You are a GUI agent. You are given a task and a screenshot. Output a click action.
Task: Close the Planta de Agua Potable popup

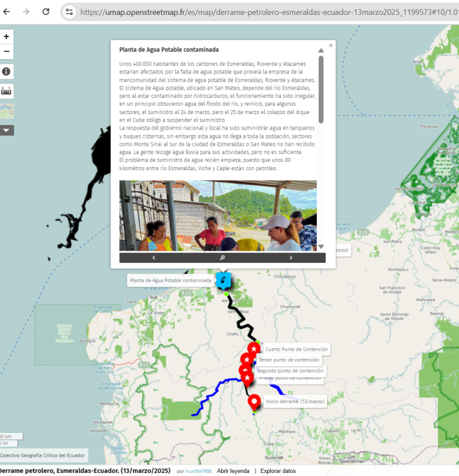(331, 45)
